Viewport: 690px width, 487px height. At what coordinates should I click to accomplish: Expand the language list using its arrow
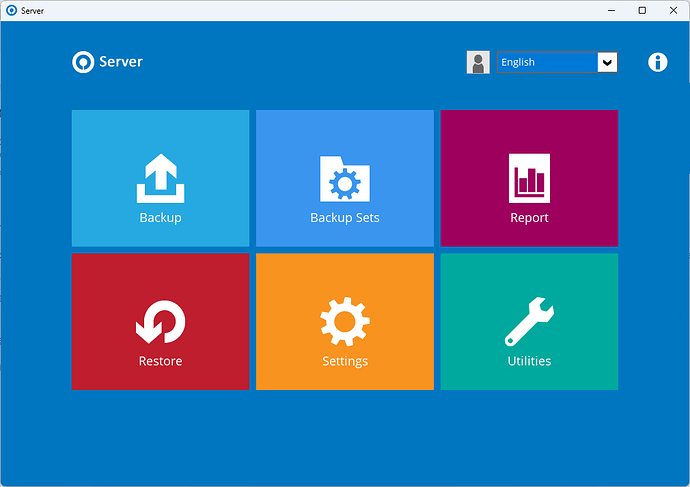pos(607,62)
